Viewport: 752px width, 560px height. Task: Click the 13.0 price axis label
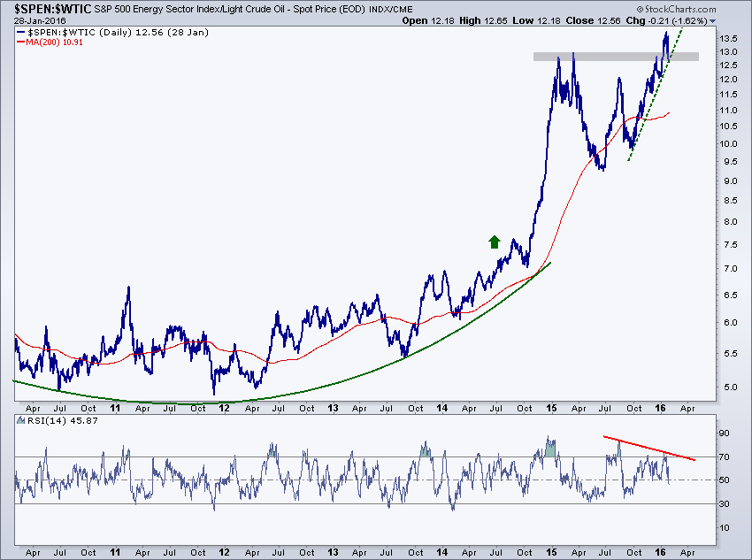point(728,52)
